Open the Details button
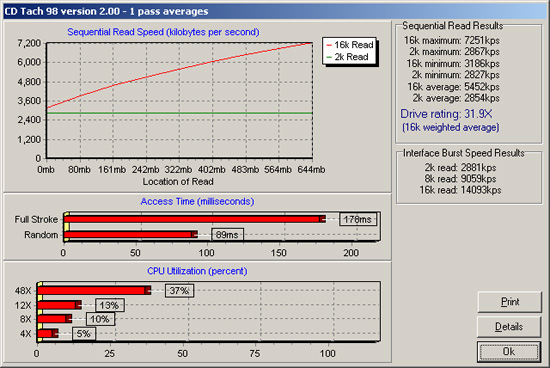This screenshot has height=368, width=550. click(x=509, y=327)
